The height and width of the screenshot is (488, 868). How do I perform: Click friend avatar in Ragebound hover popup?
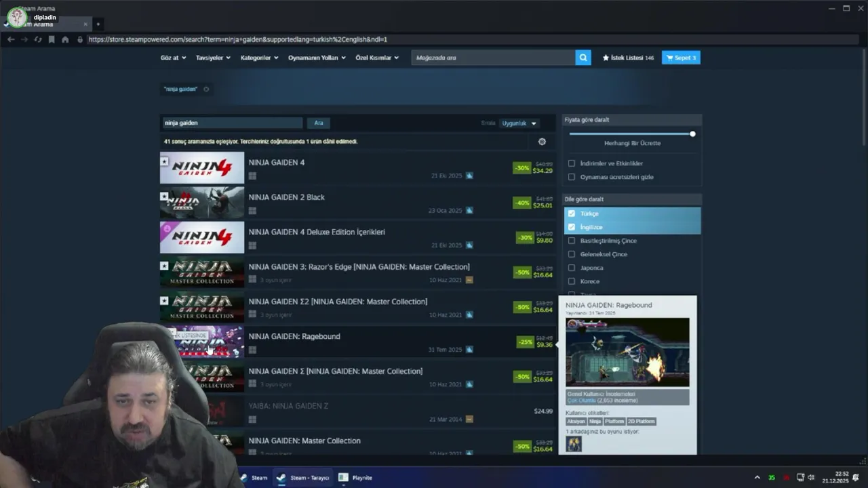click(x=574, y=444)
